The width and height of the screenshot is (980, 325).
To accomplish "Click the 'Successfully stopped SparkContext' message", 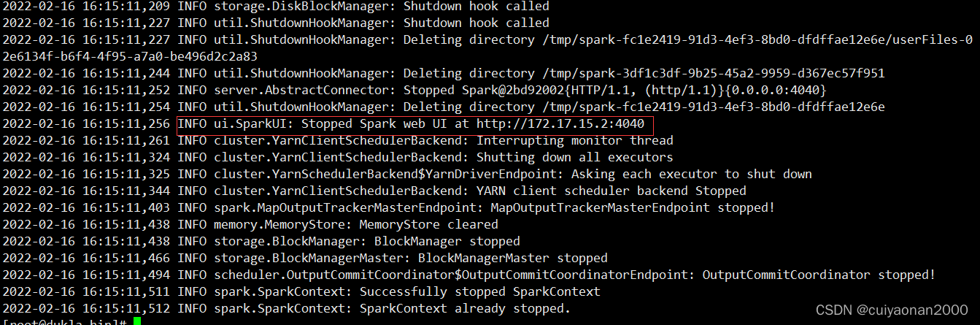I will (x=480, y=291).
